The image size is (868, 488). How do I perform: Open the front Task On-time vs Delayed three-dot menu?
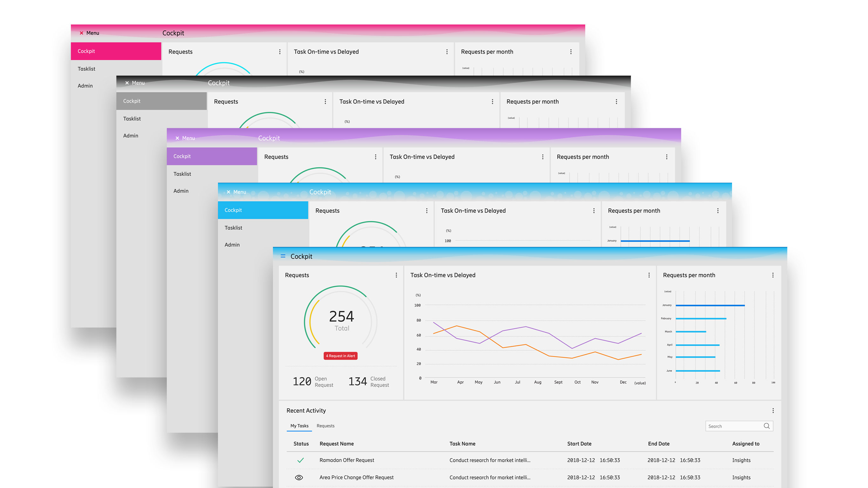coord(649,275)
